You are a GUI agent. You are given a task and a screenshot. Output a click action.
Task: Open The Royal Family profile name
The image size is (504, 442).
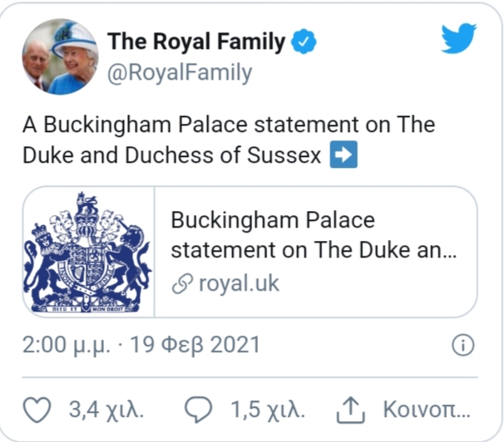point(196,42)
